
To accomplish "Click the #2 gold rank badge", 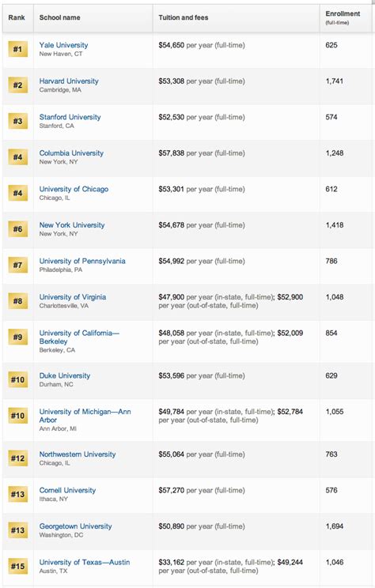I will (17, 85).
